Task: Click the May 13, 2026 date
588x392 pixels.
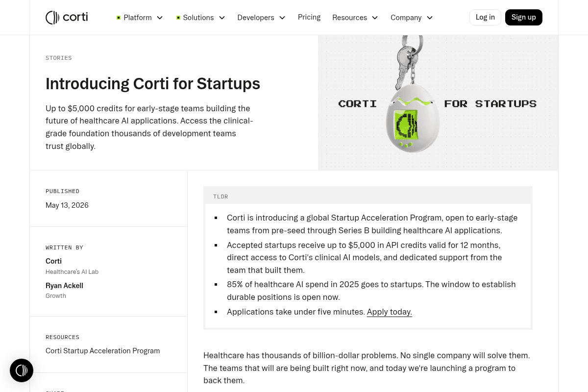Action: click(67, 205)
